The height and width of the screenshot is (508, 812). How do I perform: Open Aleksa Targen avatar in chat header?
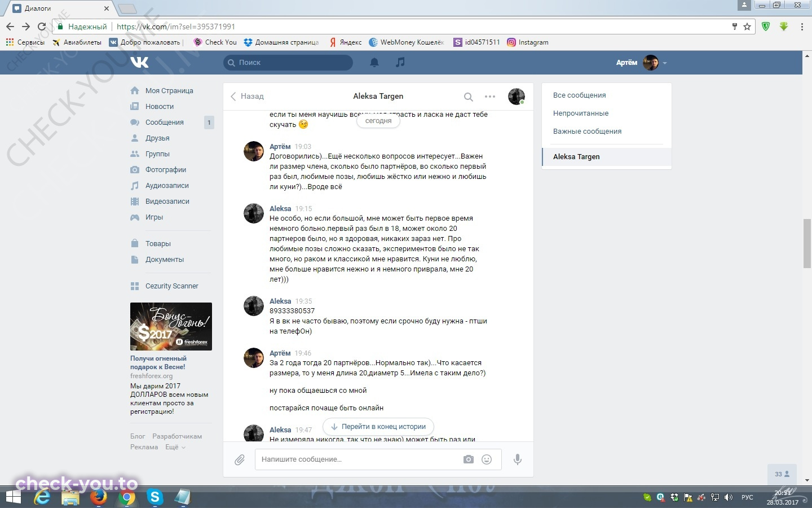pos(517,97)
